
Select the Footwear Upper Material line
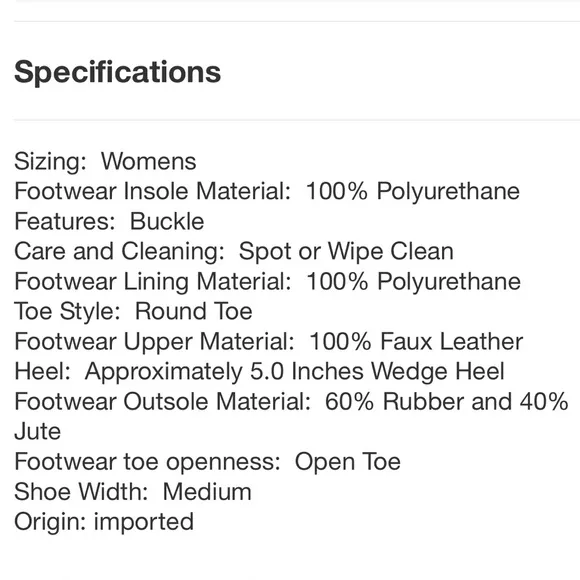(x=269, y=341)
